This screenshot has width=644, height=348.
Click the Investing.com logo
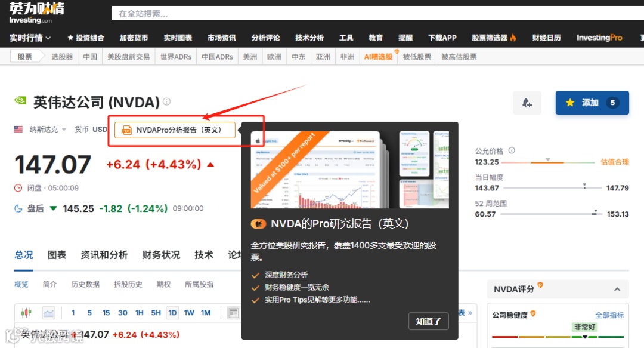[x=36, y=13]
